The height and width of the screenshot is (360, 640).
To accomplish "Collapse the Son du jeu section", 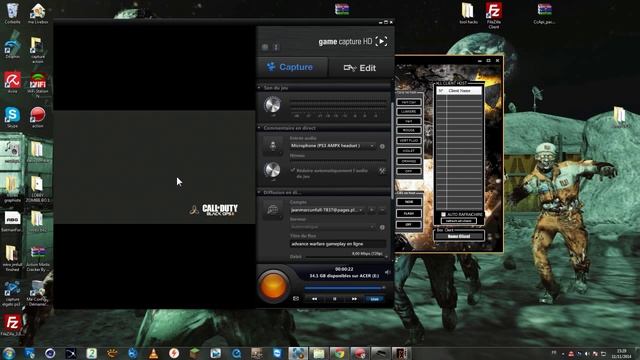I will (259, 88).
